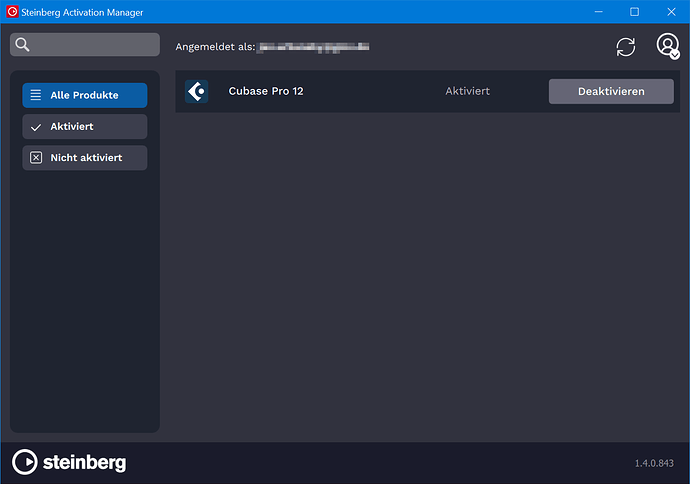The width and height of the screenshot is (690, 484).
Task: Open the user account icon
Action: (668, 46)
